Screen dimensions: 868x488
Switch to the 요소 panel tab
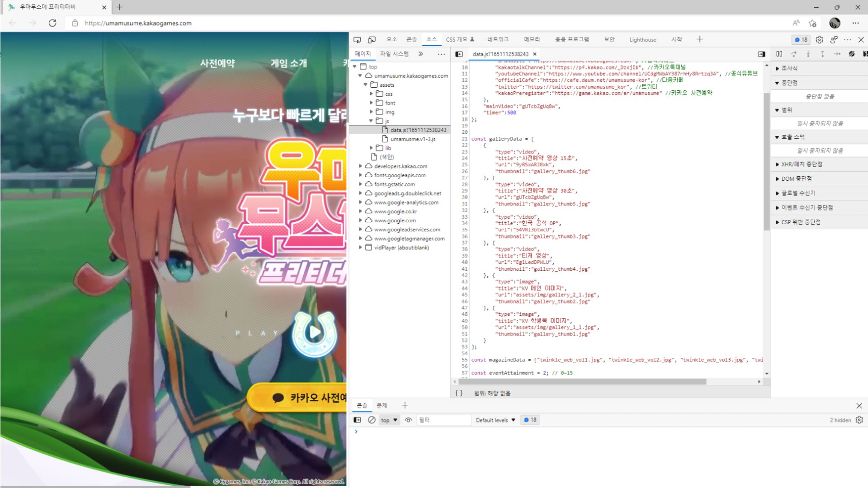[x=392, y=39]
